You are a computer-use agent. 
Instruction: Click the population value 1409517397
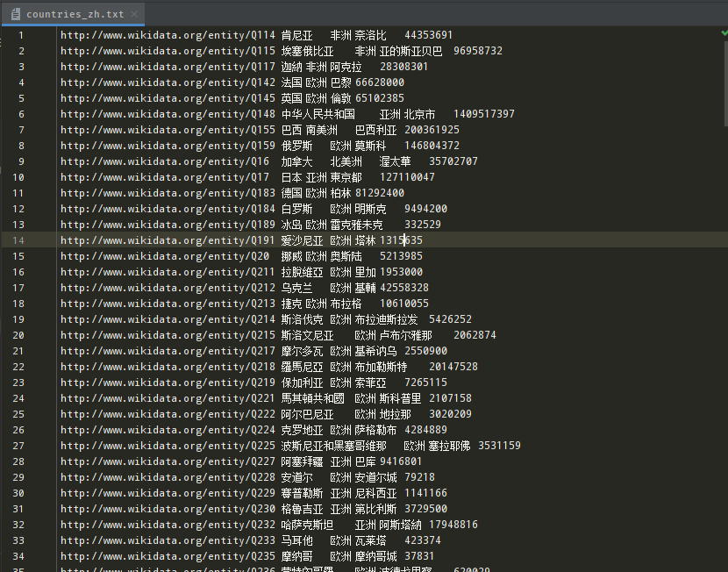(484, 114)
